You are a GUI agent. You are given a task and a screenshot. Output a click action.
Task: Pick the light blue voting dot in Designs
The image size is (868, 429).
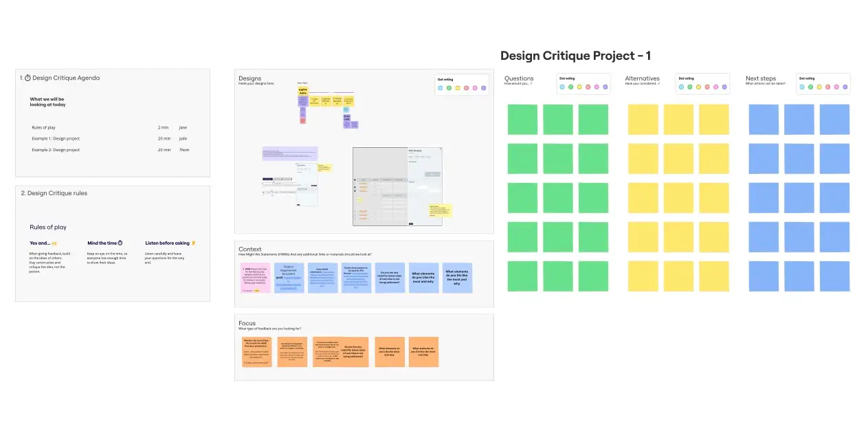(x=441, y=88)
